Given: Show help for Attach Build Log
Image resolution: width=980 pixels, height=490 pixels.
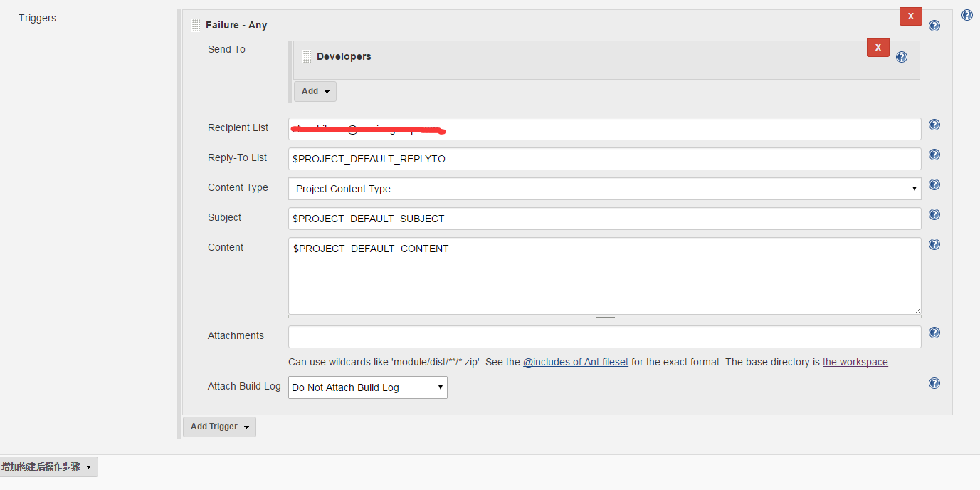Looking at the screenshot, I should pyautogui.click(x=934, y=384).
